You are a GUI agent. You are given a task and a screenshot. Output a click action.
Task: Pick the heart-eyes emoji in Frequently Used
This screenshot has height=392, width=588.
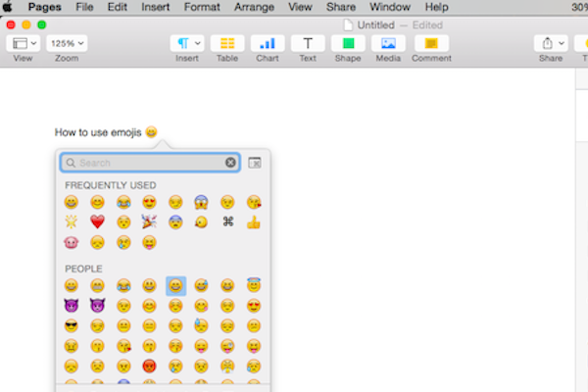(x=149, y=202)
